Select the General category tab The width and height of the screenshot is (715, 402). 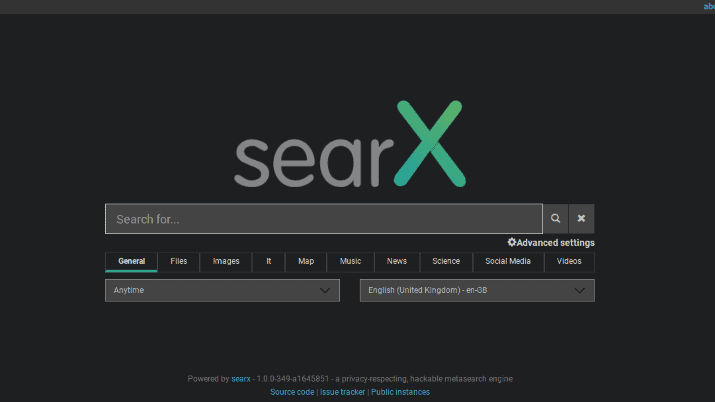pyautogui.click(x=131, y=262)
